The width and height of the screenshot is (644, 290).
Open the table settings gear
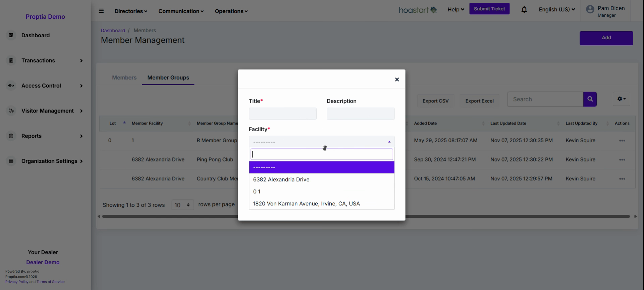(621, 99)
